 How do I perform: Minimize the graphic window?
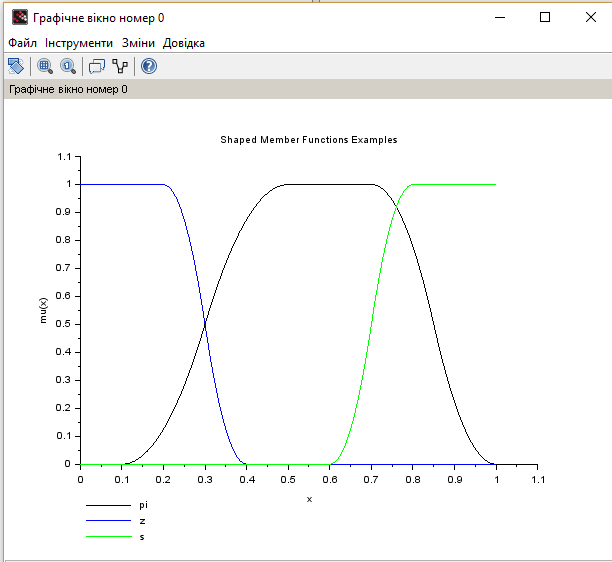tap(500, 17)
